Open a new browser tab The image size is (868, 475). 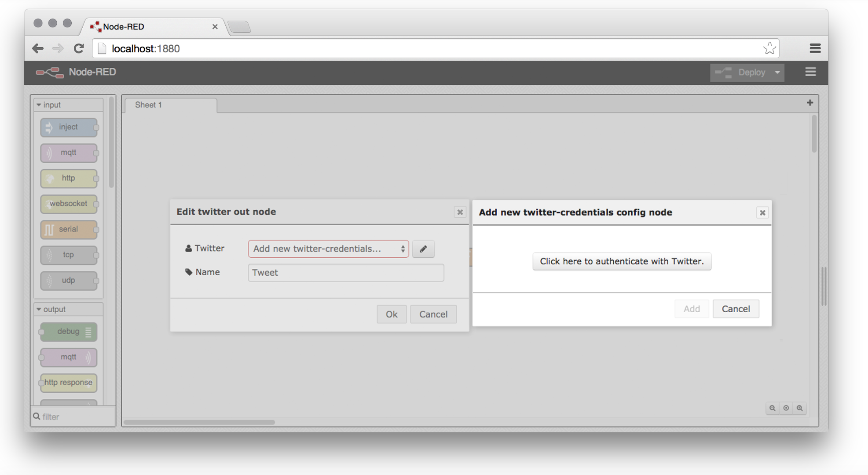tap(239, 27)
